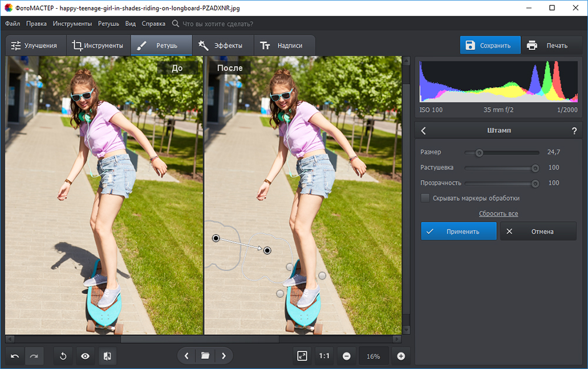The image size is (588, 369).
Task: Go to next photo arrow
Action: click(223, 356)
